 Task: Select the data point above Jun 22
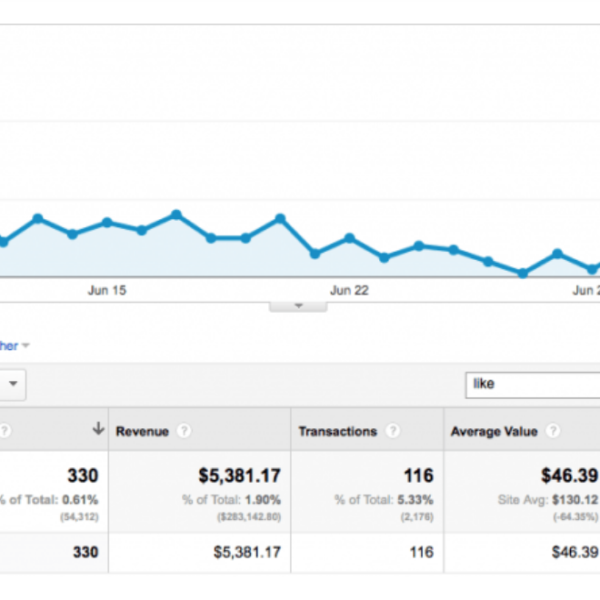point(349,238)
